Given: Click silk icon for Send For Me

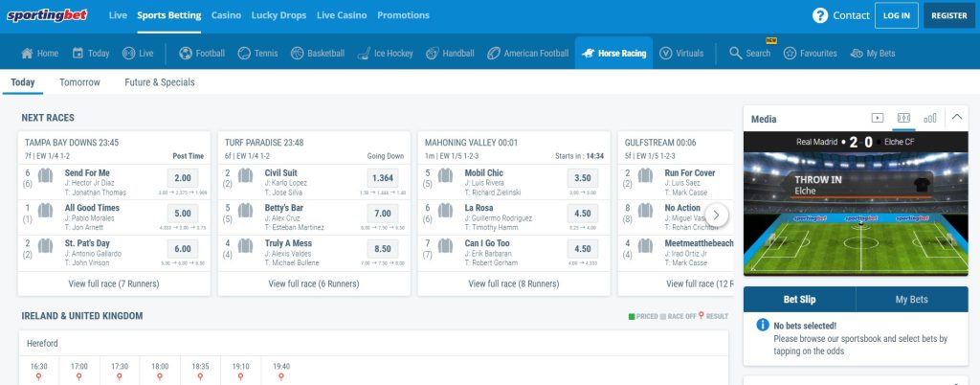Looking at the screenshot, I should tap(45, 175).
